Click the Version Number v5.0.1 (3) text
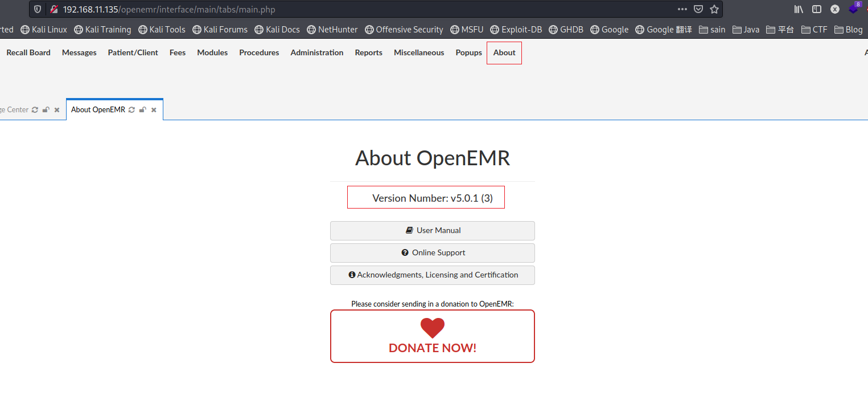This screenshot has height=412, width=868. (433, 198)
